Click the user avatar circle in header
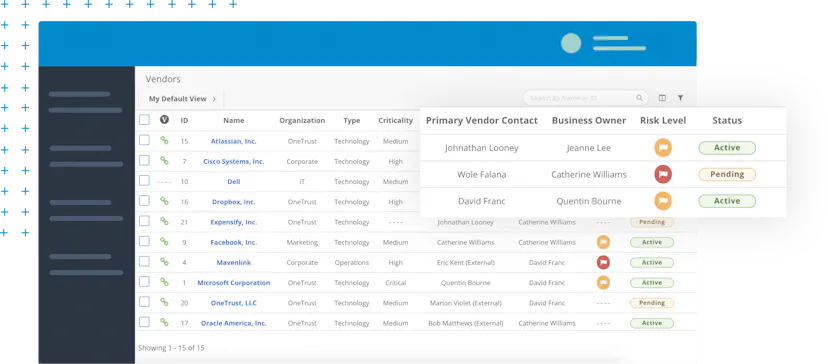Viewport: 828px width, 364px height. tap(571, 43)
